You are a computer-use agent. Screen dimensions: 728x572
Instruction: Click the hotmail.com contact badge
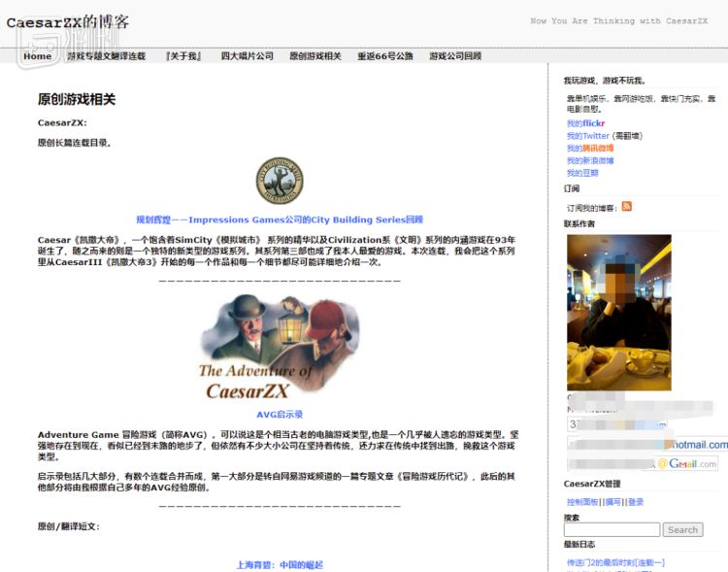tap(647, 444)
